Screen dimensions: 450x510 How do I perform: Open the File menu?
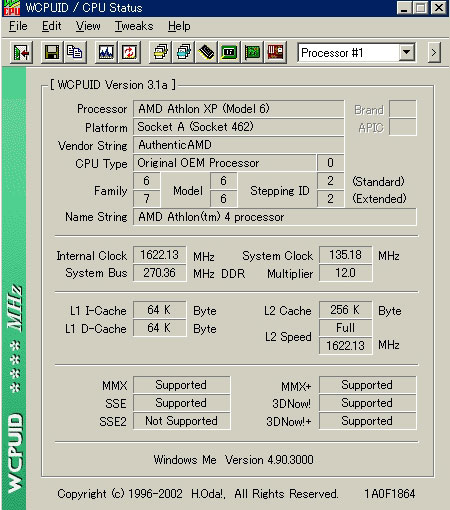[18, 26]
